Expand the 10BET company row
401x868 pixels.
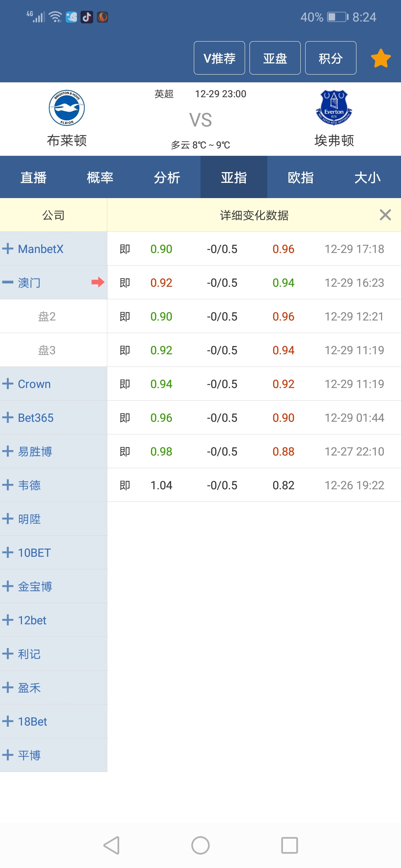point(8,552)
